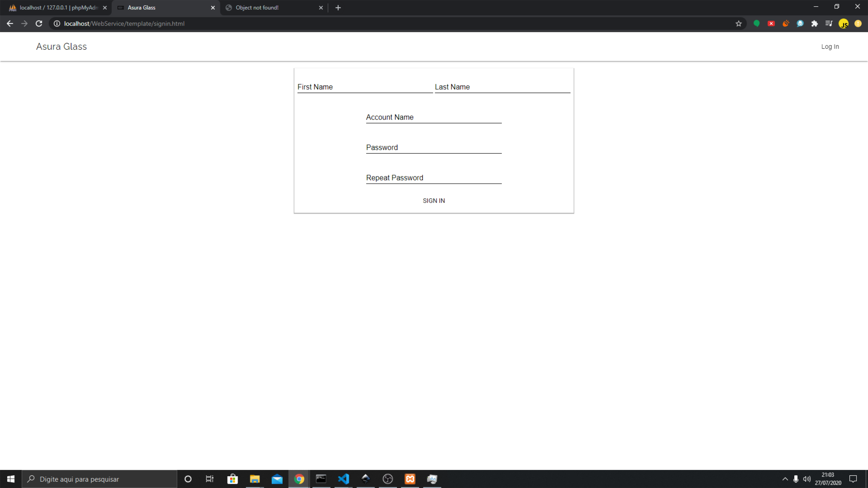Open the Chrome extensions puzzle icon
Screen dimensions: 868x488
[x=814, y=24]
